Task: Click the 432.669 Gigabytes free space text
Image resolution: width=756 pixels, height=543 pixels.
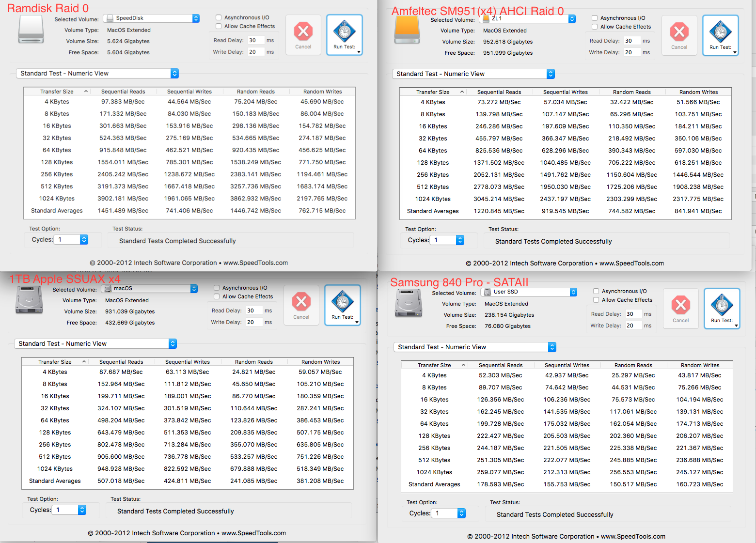Action: click(x=130, y=323)
